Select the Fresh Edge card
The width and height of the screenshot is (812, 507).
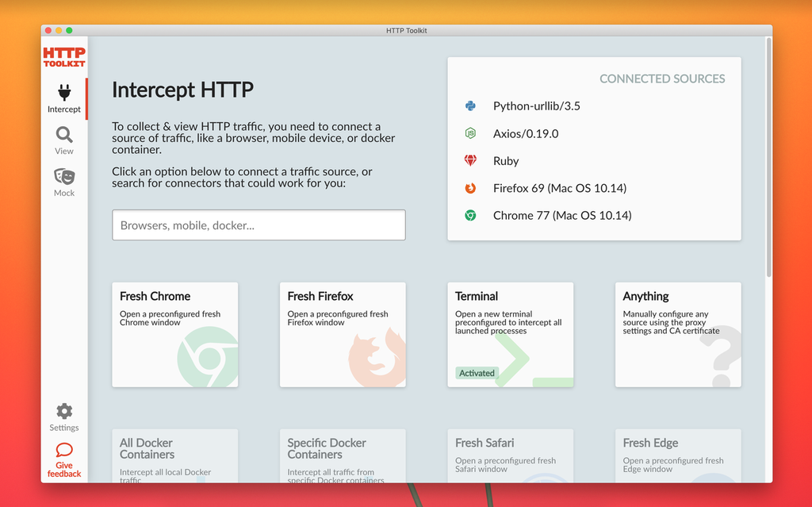[678, 456]
